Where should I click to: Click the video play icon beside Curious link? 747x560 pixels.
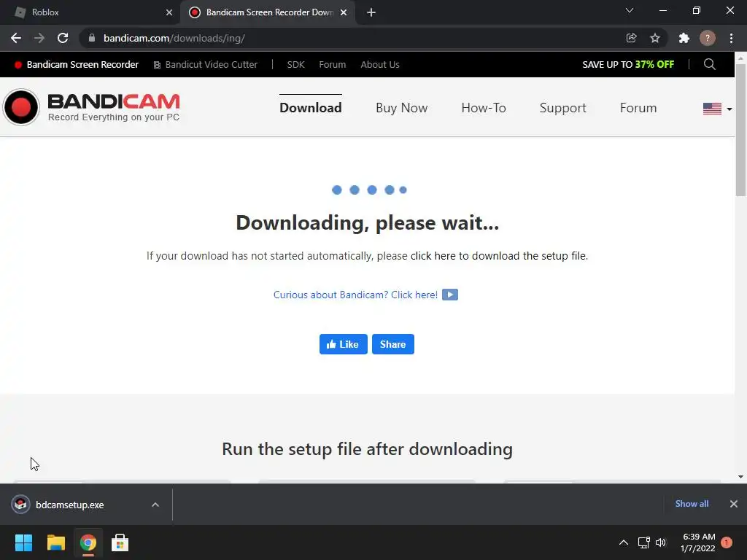click(450, 295)
